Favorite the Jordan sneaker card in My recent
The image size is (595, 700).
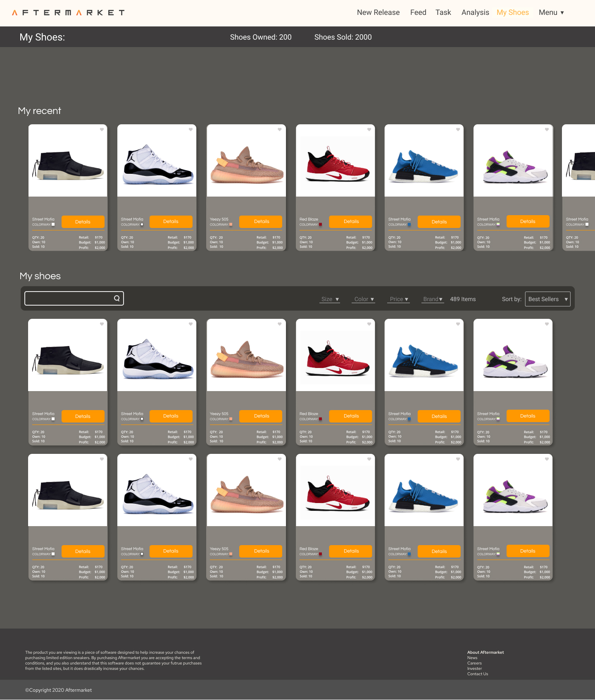[x=190, y=130]
